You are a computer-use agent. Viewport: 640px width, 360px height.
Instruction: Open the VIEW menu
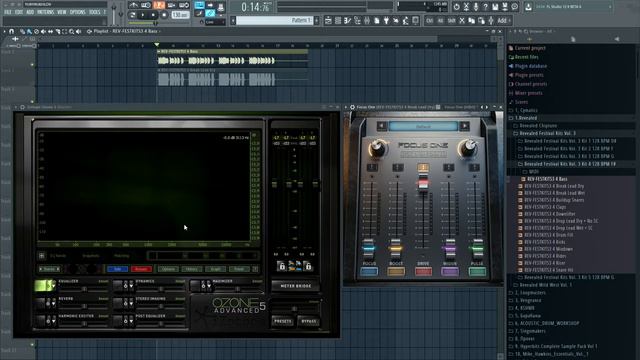point(62,12)
